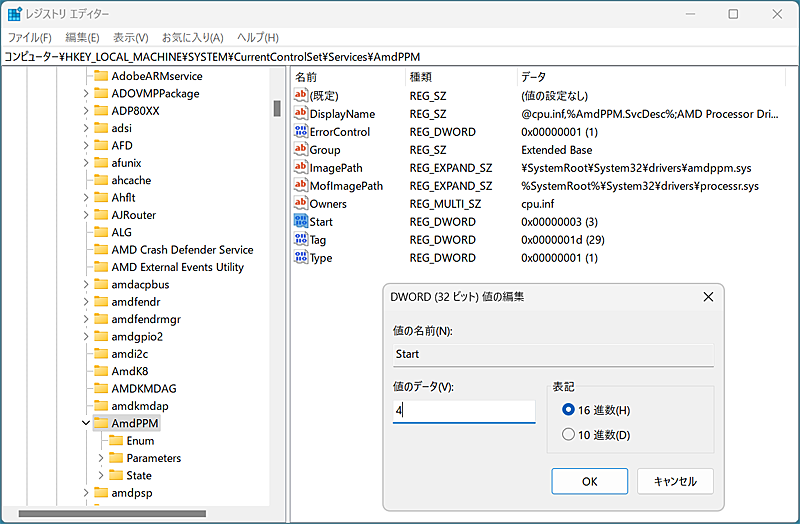Select the 10 進数(D) decimal radio button
This screenshot has width=800, height=524.
pos(568,434)
